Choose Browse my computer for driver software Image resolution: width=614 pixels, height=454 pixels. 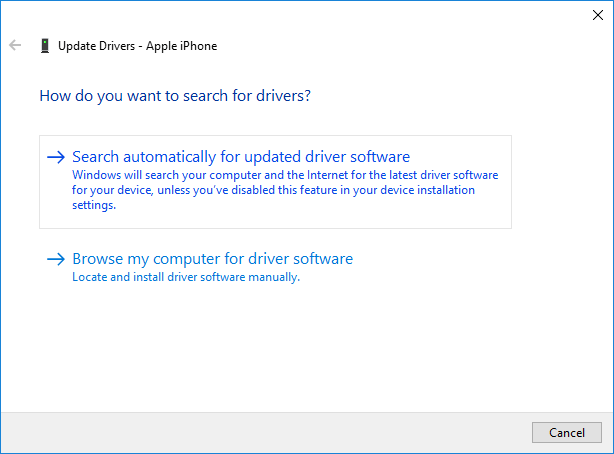pyautogui.click(x=212, y=259)
